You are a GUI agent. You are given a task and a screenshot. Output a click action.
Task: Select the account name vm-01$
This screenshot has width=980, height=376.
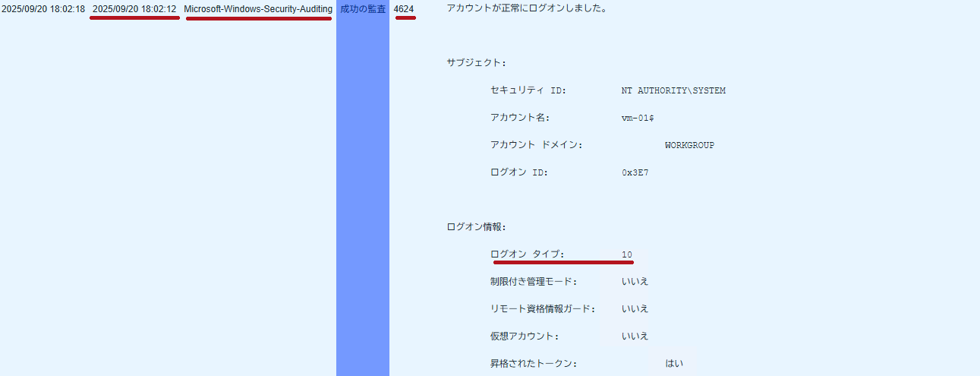click(638, 118)
